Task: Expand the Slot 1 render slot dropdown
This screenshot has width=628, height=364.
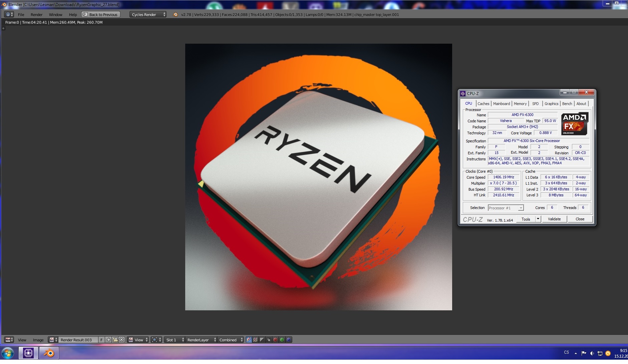Action: click(x=175, y=340)
